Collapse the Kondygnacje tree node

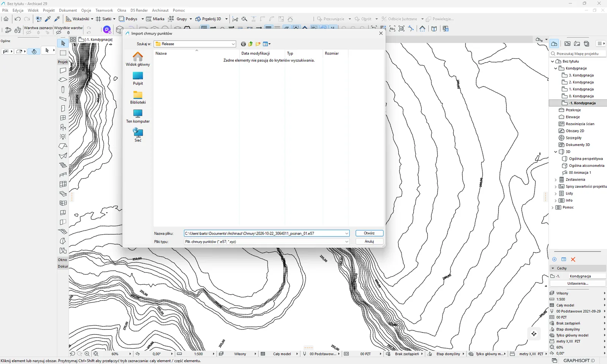point(556,69)
